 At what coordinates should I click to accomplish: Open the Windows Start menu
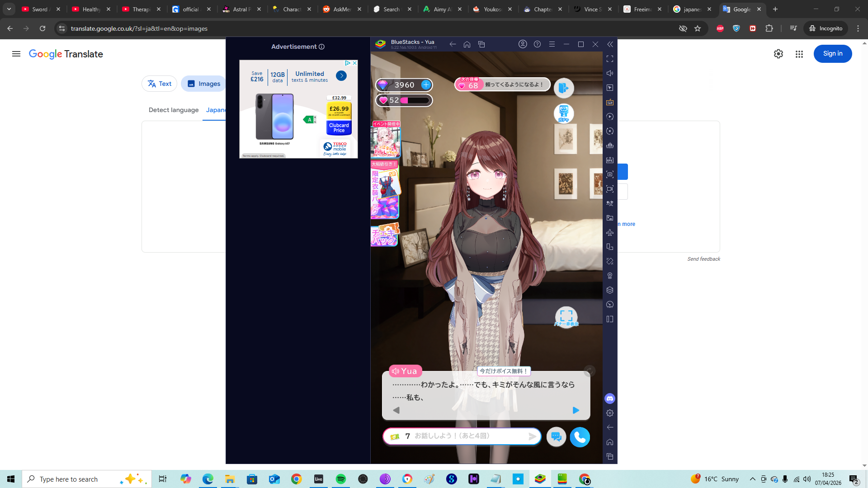[11, 479]
